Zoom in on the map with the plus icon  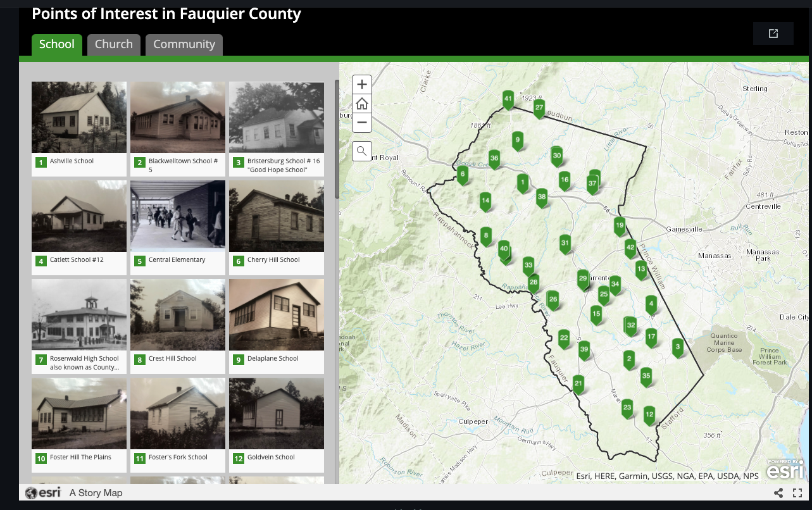tap(361, 84)
